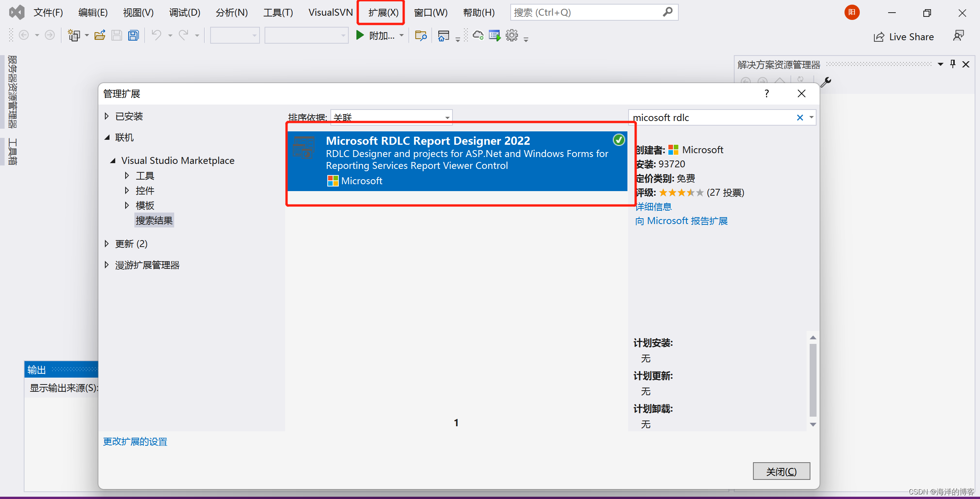Click the window with home toolbar icon
980x499 pixels.
click(443, 36)
